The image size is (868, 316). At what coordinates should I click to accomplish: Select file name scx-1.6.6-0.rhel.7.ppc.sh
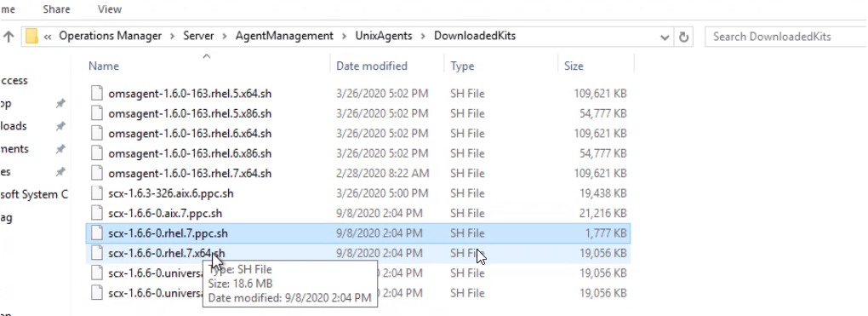[168, 233]
